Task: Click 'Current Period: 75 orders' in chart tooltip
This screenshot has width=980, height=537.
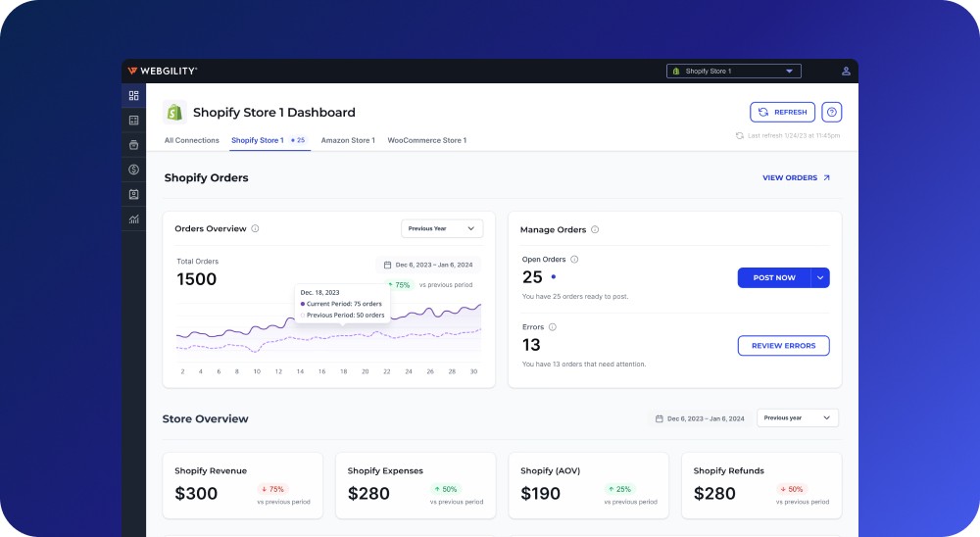Action: point(341,304)
